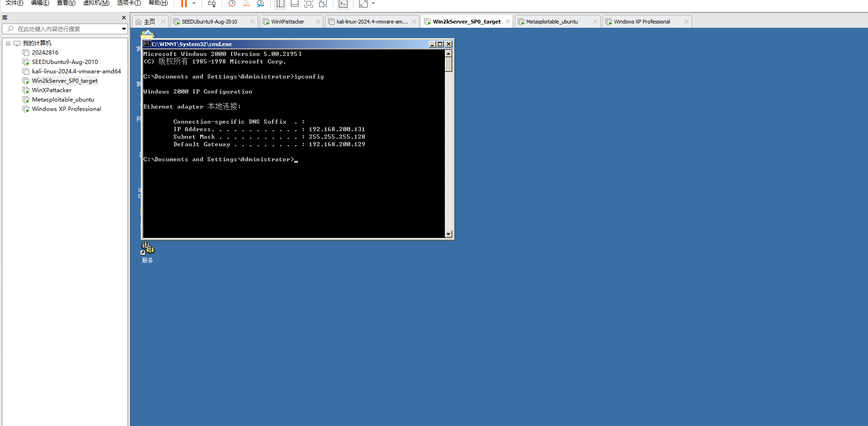
Task: Select 我的计算机 in the library tree
Action: tap(37, 43)
